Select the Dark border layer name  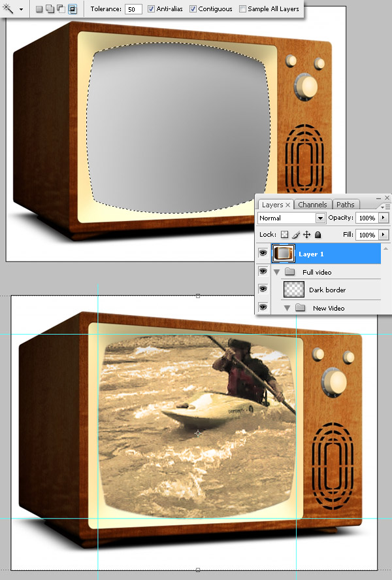[327, 290]
